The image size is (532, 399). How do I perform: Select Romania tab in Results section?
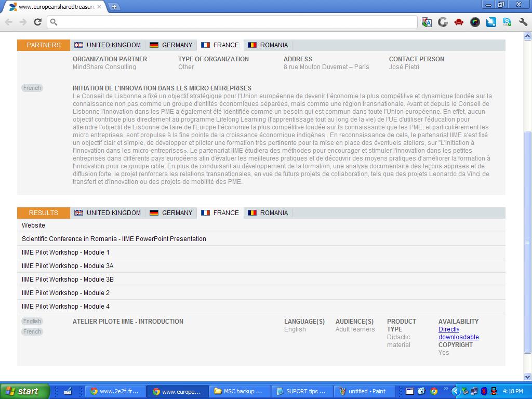(268, 213)
